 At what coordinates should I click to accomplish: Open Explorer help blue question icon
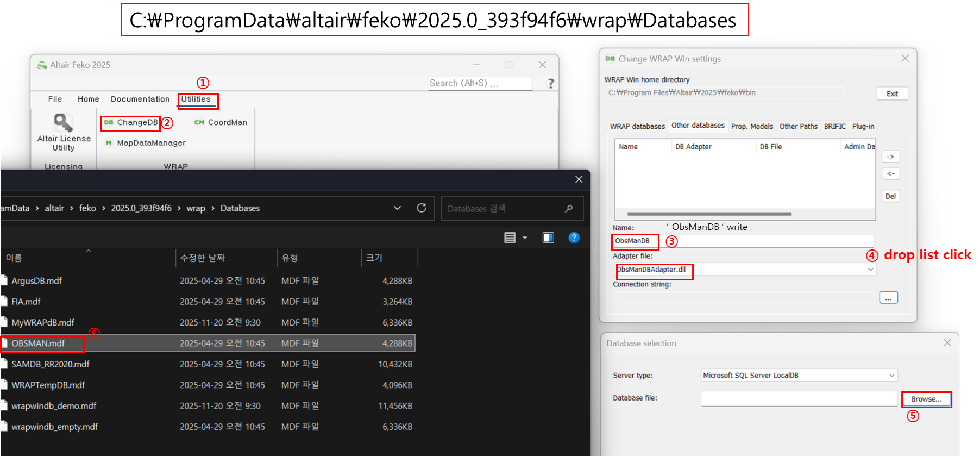click(574, 238)
